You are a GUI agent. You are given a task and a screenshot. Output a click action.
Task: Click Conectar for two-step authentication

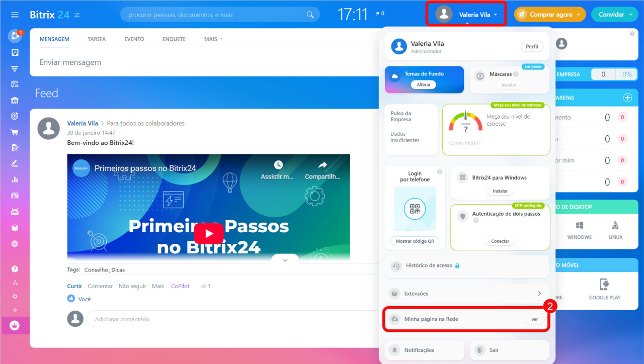point(500,241)
